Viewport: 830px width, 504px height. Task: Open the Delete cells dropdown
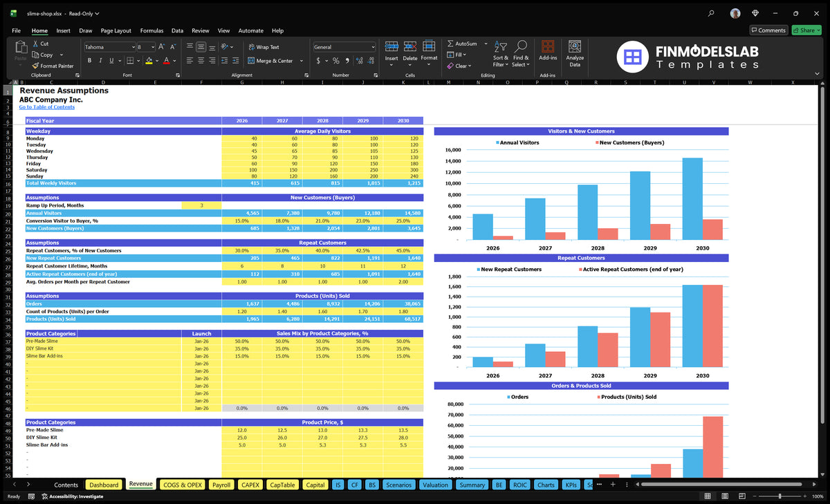pos(409,65)
